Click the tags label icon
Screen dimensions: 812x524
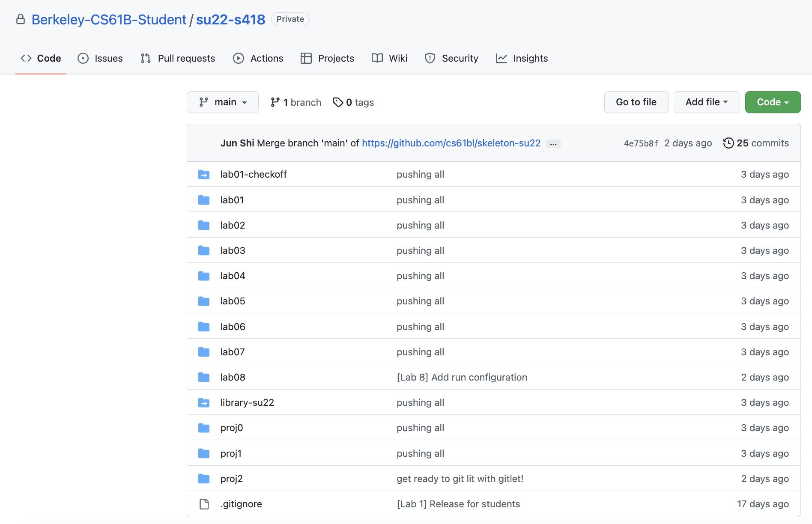(x=338, y=102)
